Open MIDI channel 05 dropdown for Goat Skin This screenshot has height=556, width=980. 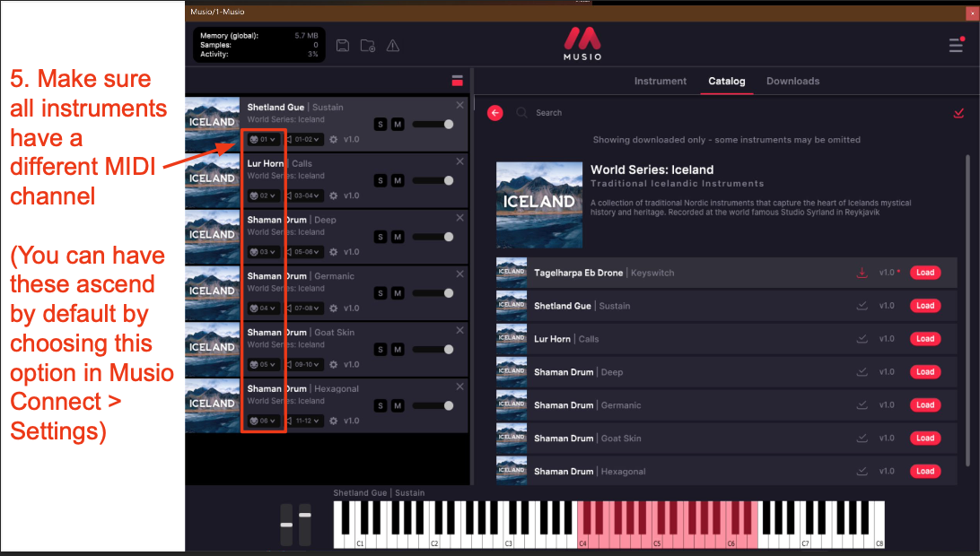pyautogui.click(x=263, y=364)
